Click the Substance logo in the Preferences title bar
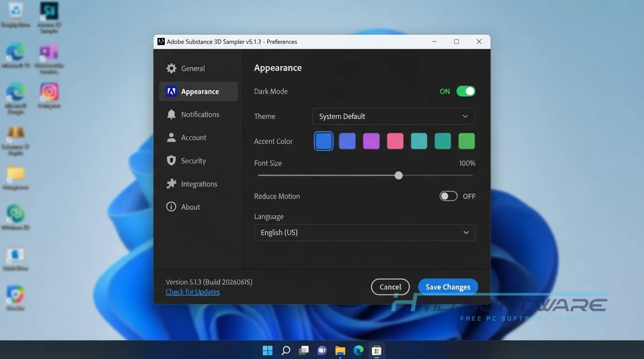 click(161, 42)
